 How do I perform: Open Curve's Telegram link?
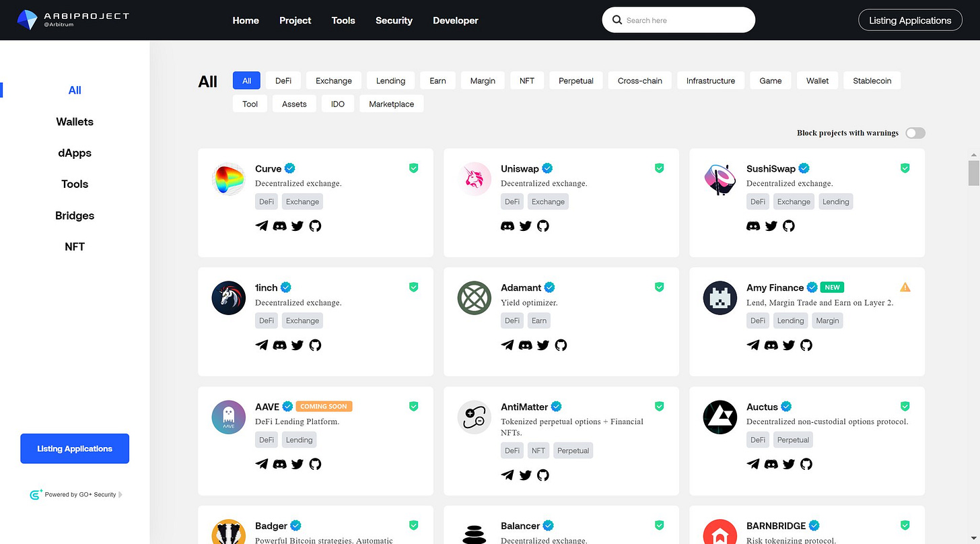262,226
